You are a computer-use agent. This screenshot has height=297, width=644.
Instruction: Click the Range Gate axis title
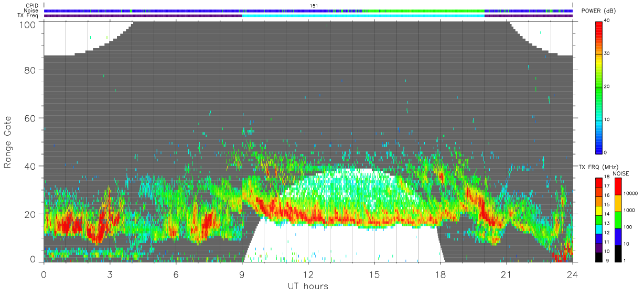pos(8,142)
